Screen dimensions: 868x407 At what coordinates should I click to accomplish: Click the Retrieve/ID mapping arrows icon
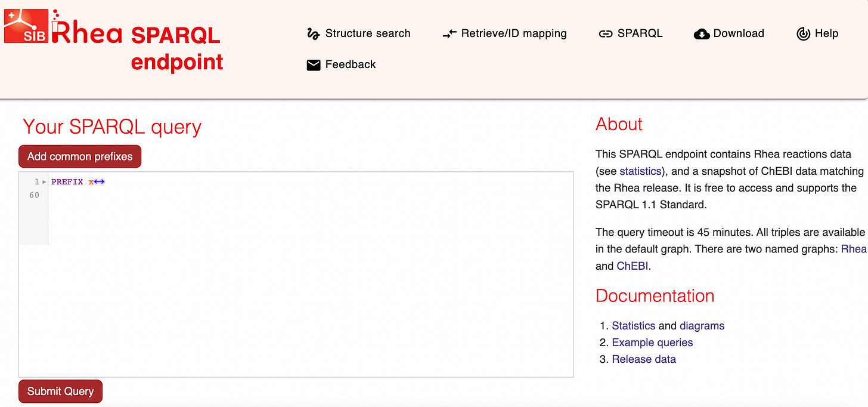pos(449,34)
